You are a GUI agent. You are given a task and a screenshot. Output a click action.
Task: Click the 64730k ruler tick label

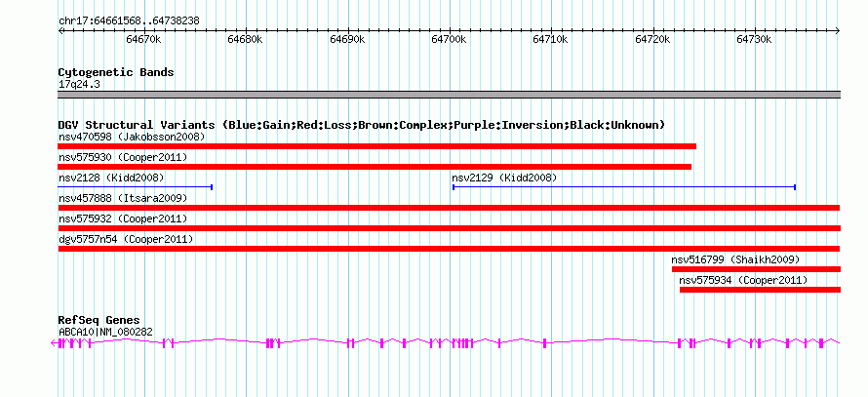click(755, 39)
